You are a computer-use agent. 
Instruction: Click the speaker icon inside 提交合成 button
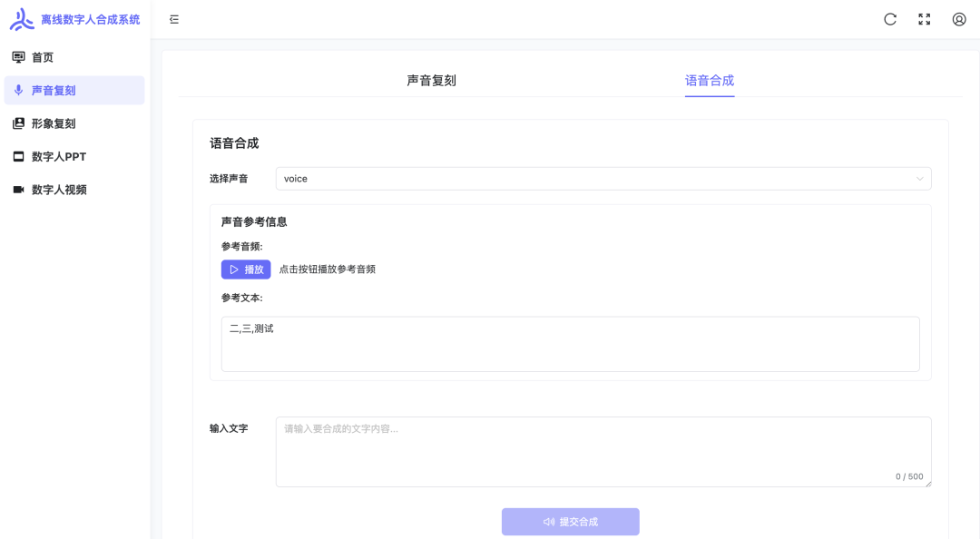tap(547, 522)
